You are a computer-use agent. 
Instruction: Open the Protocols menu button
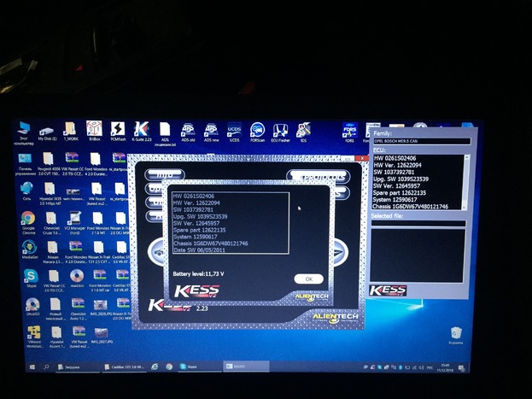(317, 176)
